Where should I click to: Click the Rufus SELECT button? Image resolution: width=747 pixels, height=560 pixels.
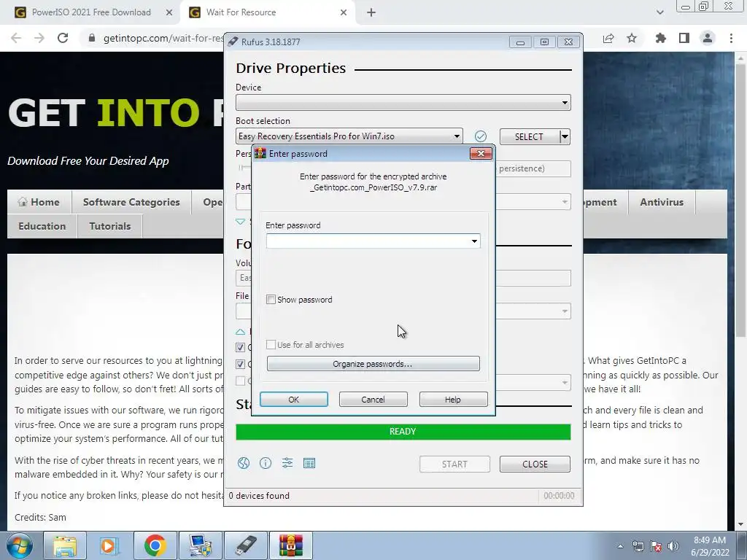point(530,136)
